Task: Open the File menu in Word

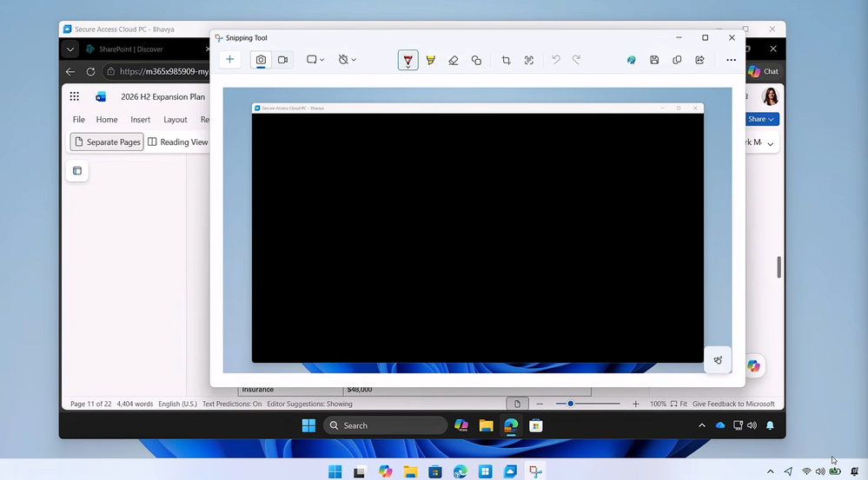Action: [78, 120]
